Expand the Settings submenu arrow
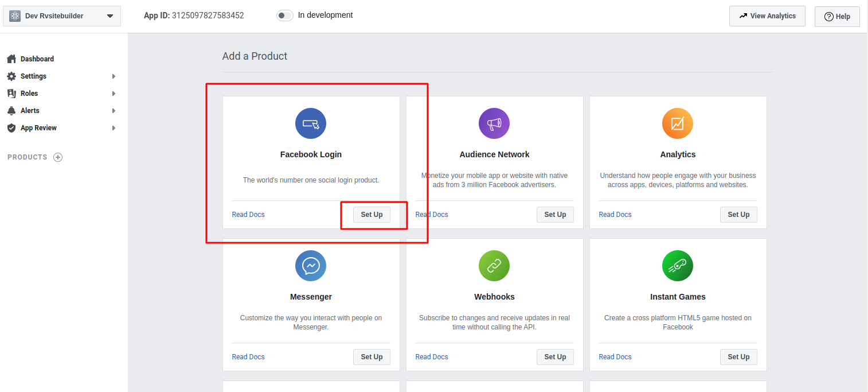 [114, 76]
